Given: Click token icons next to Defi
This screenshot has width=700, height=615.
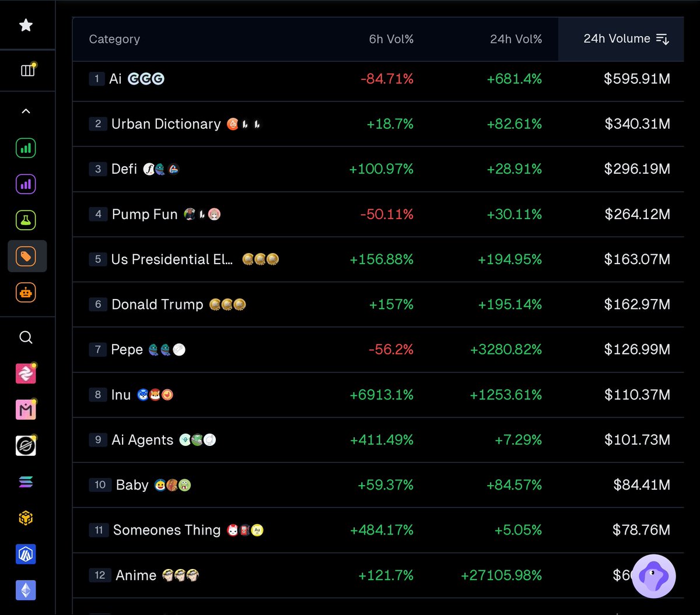Looking at the screenshot, I should pos(161,169).
